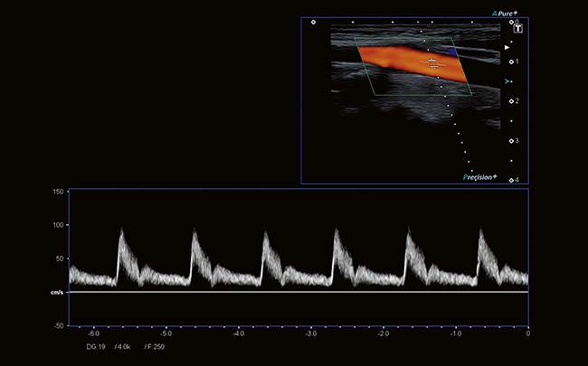Click the depth marker labeled 3

[x=512, y=141]
